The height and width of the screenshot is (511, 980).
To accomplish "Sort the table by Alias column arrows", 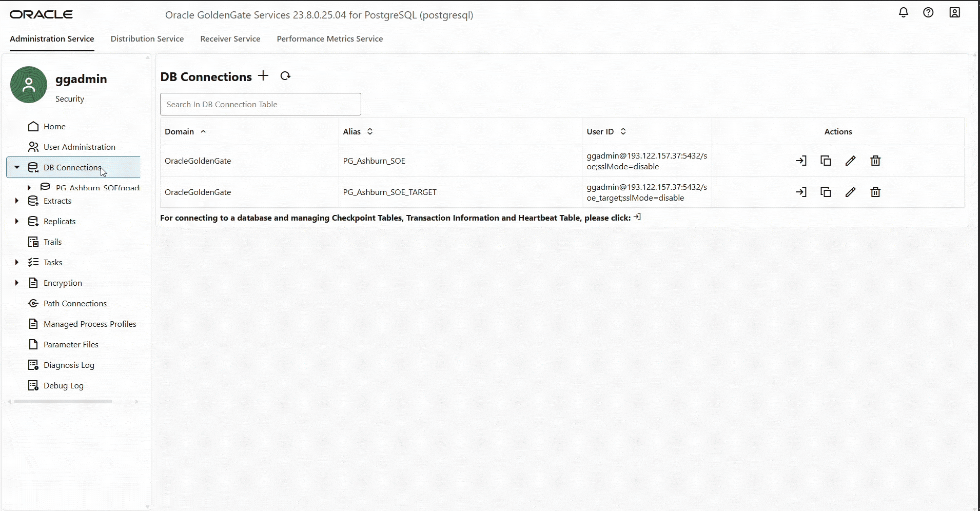I will pyautogui.click(x=370, y=131).
